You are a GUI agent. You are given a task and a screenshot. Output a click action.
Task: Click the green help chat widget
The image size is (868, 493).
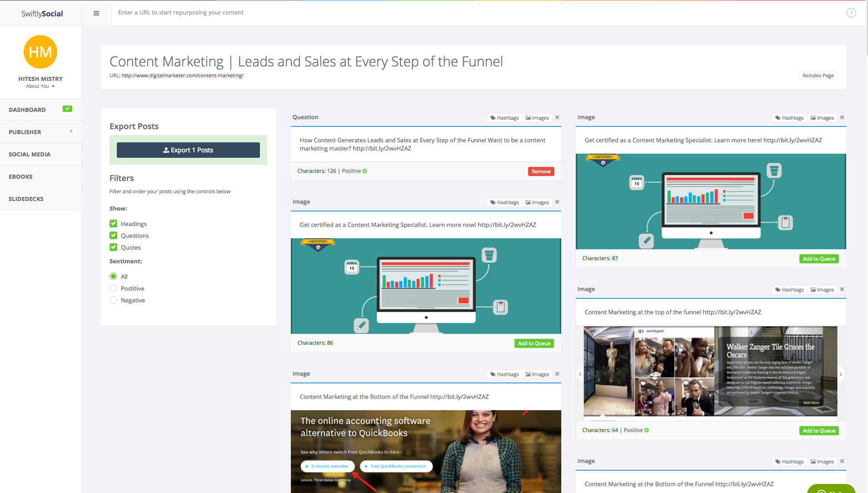(x=831, y=489)
